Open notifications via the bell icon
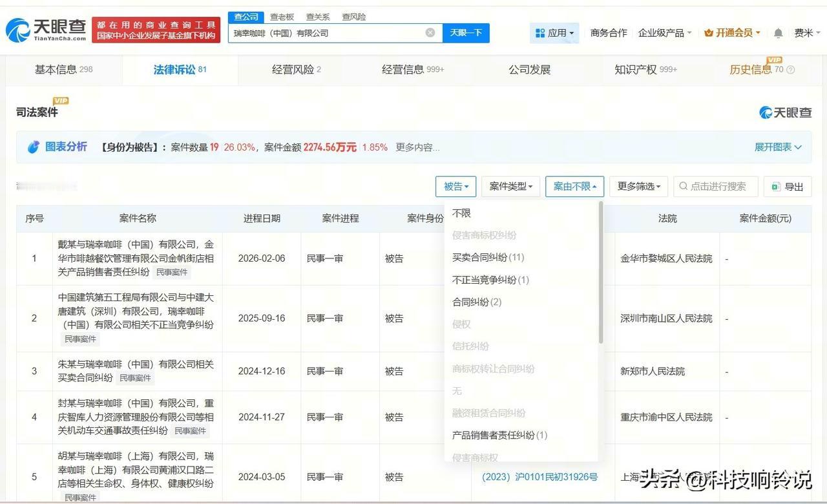The height and width of the screenshot is (504, 827). tap(778, 33)
